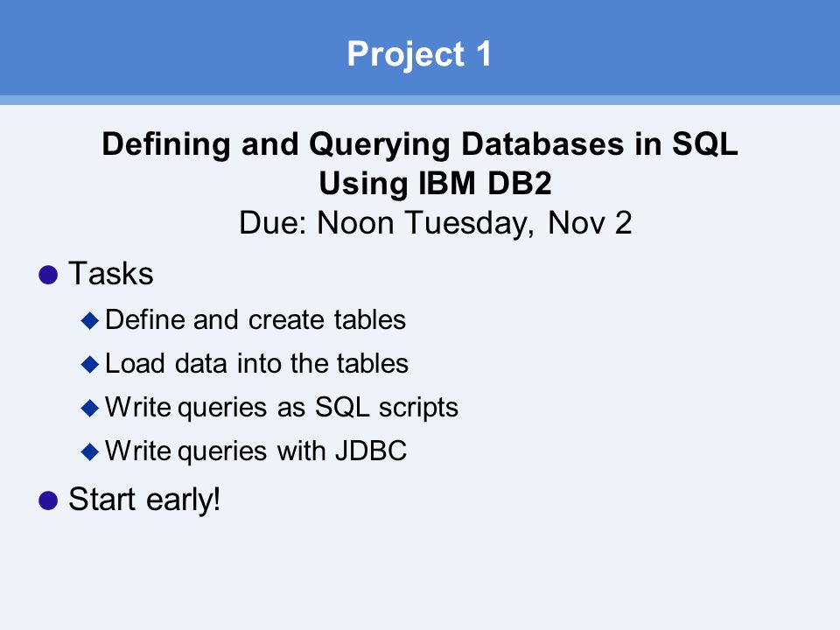
Task: Click the diamond bullet before Write queries as SQL scripts
Action: [x=90, y=409]
